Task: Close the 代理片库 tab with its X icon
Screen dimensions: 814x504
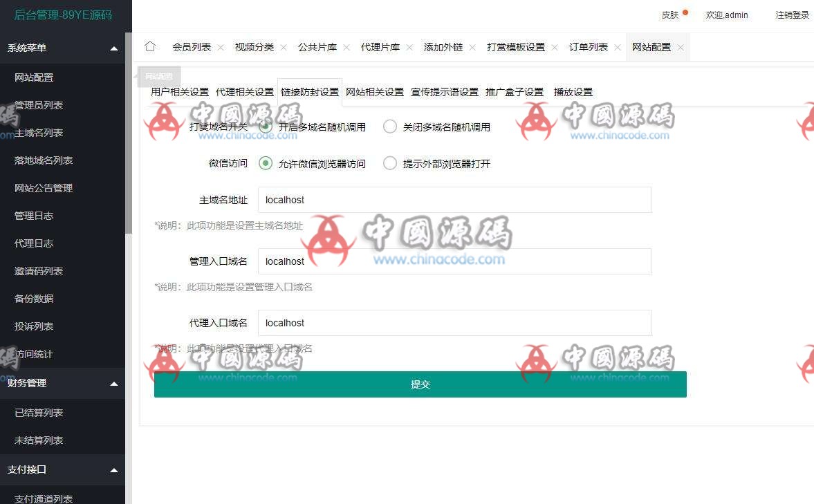Action: pos(410,46)
